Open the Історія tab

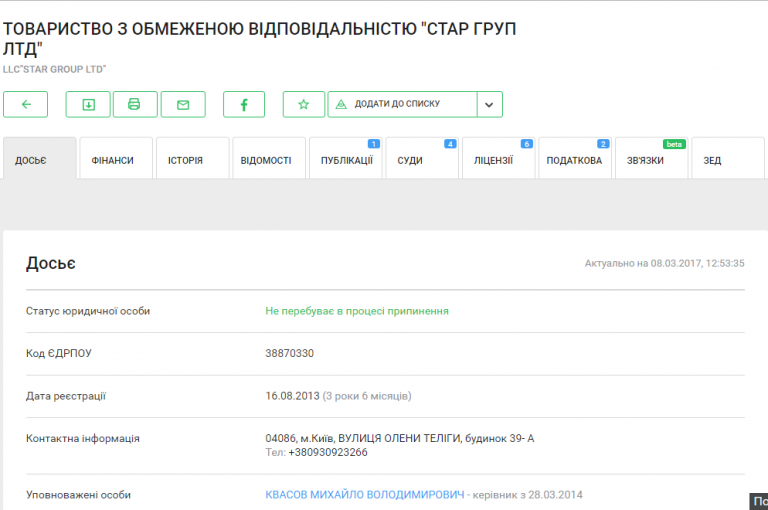coord(193,160)
